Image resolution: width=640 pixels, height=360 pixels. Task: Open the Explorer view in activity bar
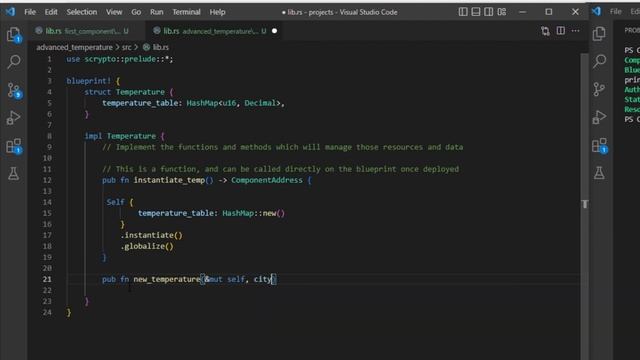[13, 35]
